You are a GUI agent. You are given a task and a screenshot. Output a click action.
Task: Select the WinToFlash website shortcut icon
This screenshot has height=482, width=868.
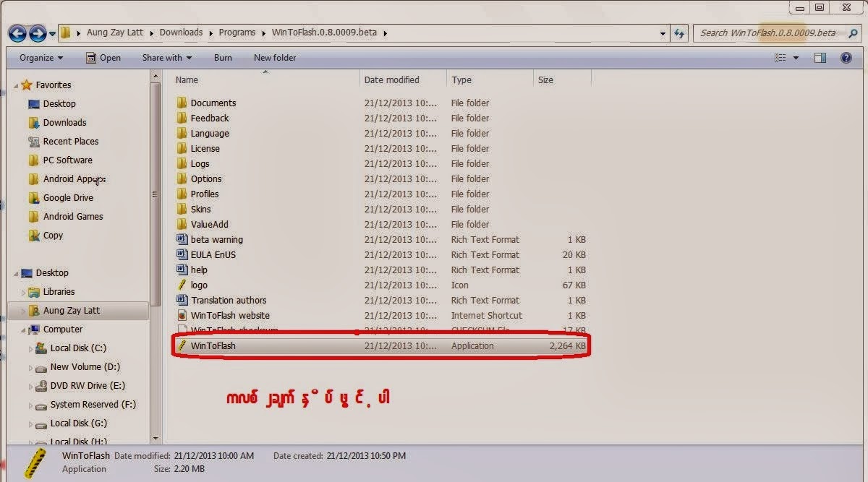pos(182,315)
